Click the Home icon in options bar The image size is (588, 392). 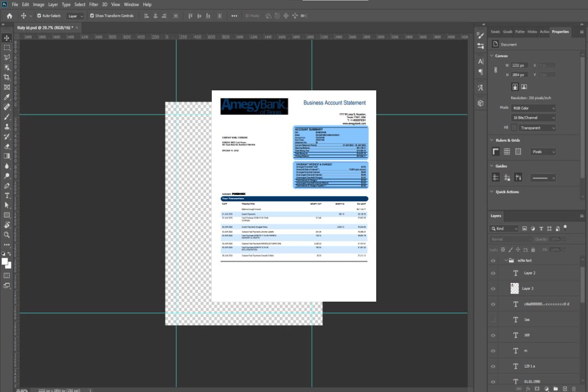click(9, 16)
